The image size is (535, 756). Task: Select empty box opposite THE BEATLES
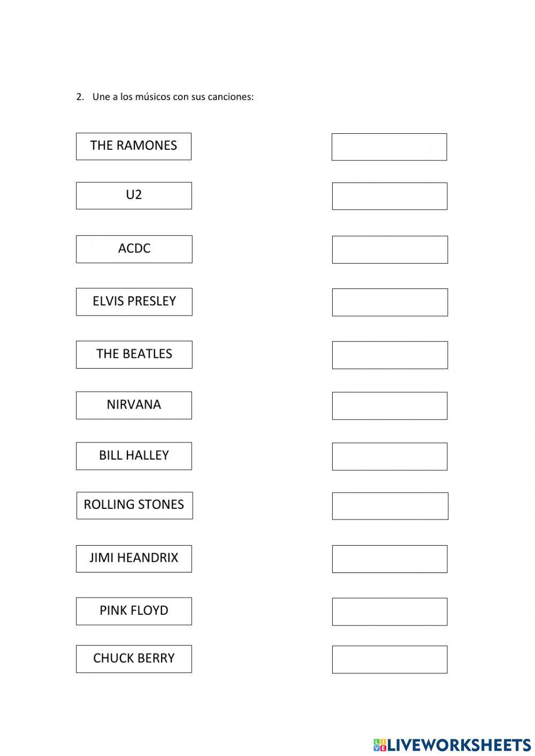tap(389, 355)
